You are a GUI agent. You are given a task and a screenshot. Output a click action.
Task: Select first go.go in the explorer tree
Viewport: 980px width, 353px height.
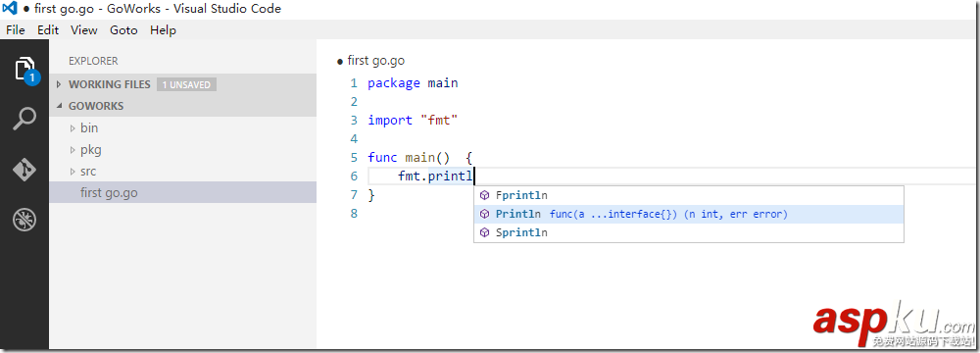click(x=182, y=193)
